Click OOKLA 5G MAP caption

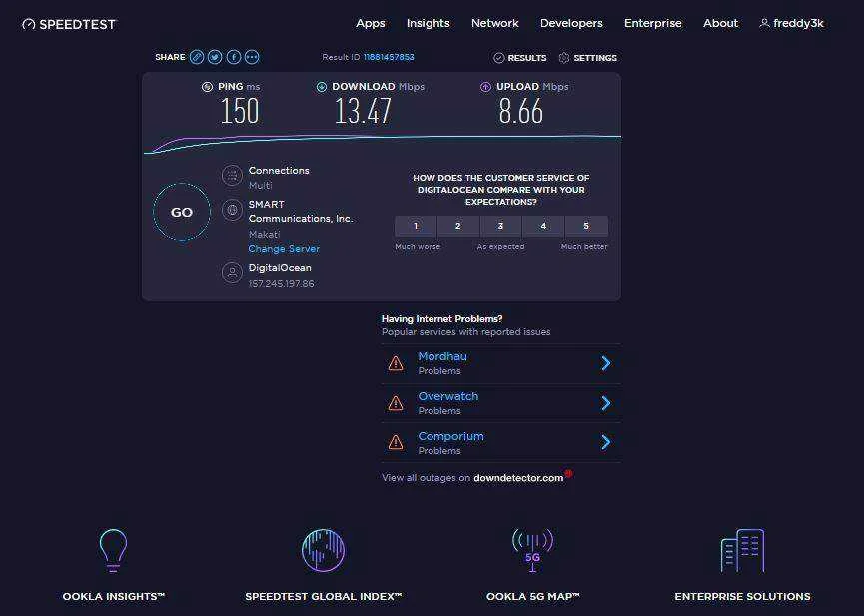(x=532, y=596)
